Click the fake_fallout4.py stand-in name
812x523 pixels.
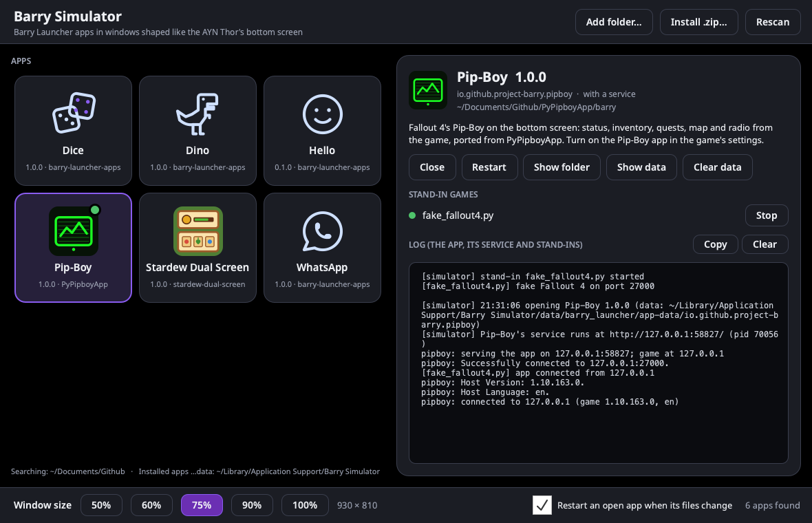[x=458, y=215]
